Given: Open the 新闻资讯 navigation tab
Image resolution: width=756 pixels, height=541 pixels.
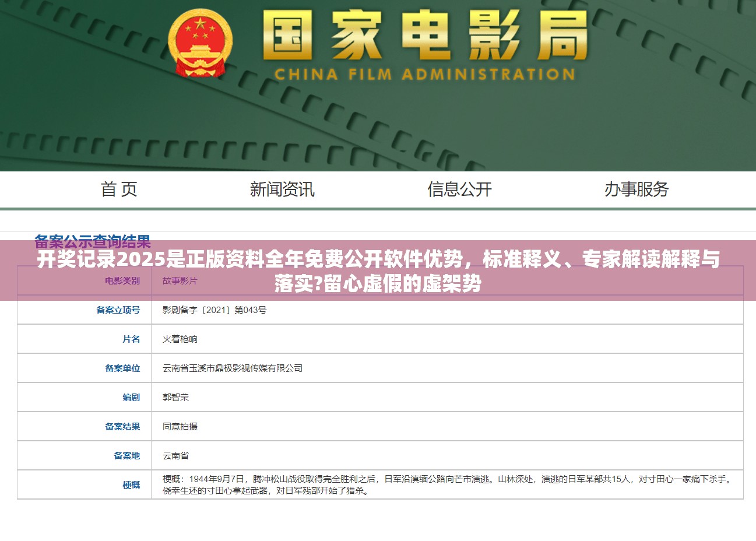Looking at the screenshot, I should click(x=282, y=189).
